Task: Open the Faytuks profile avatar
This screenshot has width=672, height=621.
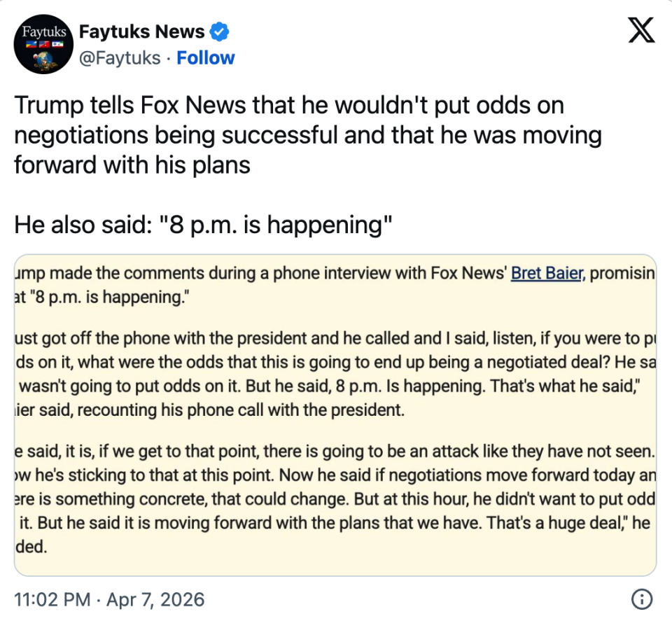Action: click(43, 43)
